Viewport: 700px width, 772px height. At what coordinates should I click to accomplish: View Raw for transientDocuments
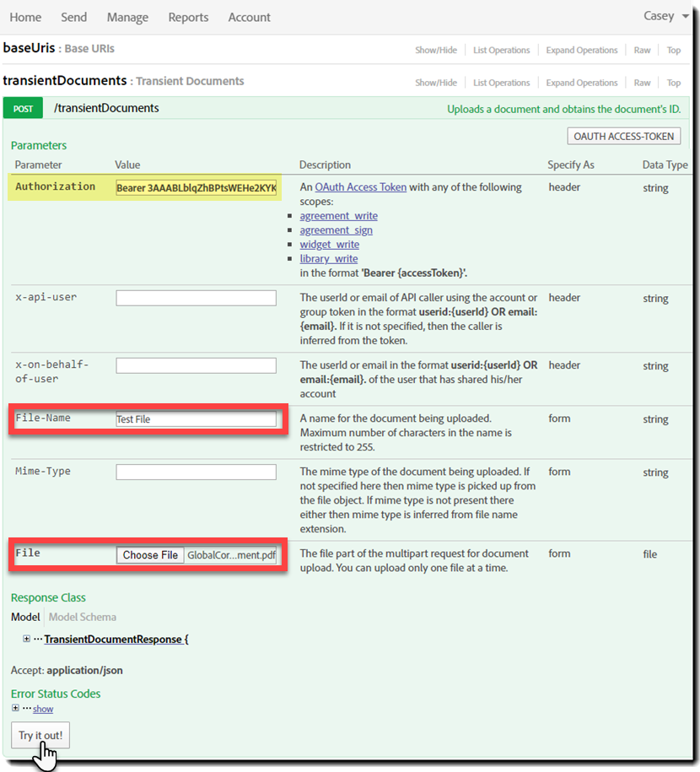(642, 83)
